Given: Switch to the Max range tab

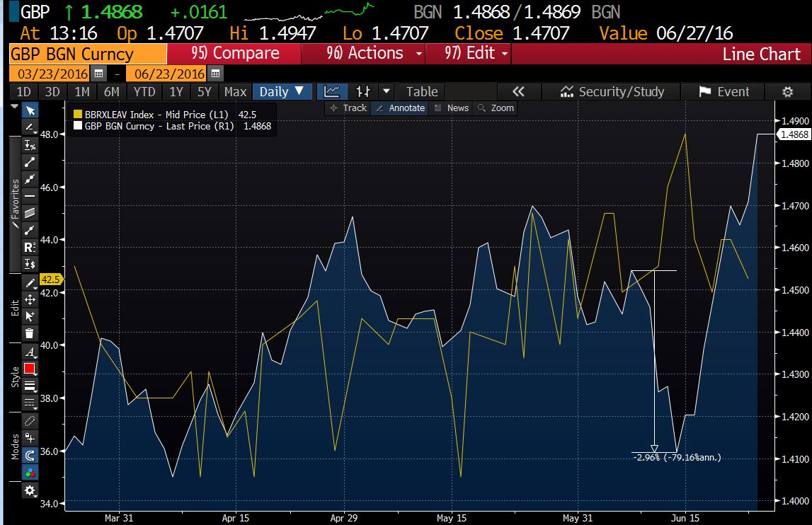Looking at the screenshot, I should point(235,92).
